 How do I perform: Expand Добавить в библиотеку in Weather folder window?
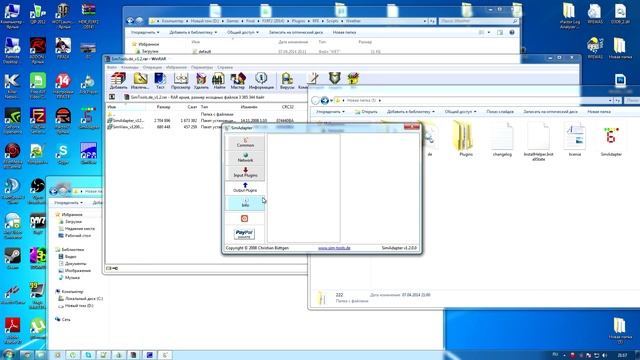193,32
